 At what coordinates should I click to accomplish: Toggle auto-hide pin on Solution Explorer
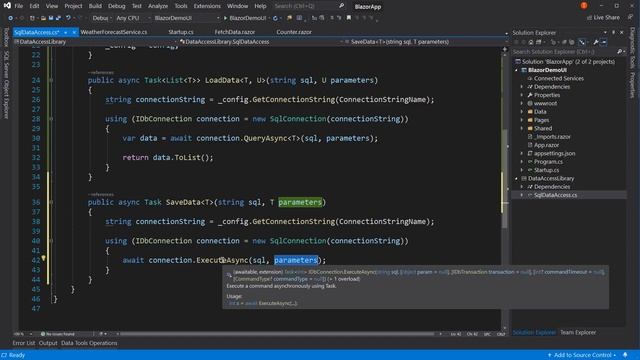point(613,32)
